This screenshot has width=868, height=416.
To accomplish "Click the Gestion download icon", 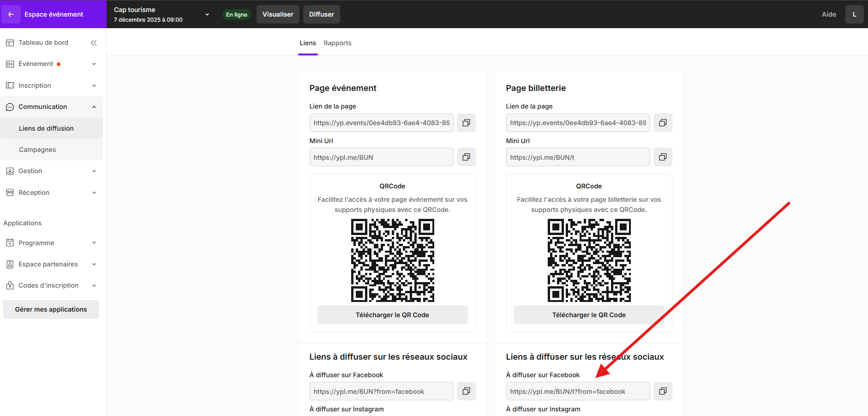I will [10, 171].
